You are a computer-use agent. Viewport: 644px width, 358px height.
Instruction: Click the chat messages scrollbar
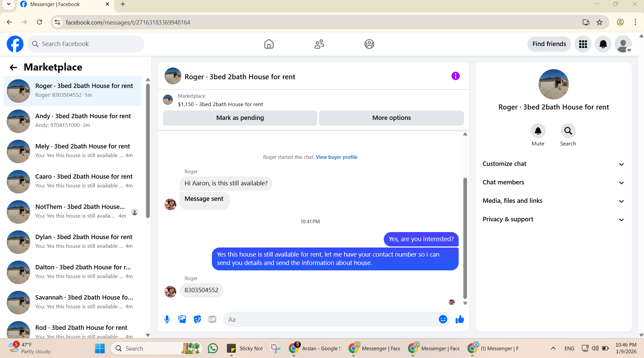click(465, 238)
